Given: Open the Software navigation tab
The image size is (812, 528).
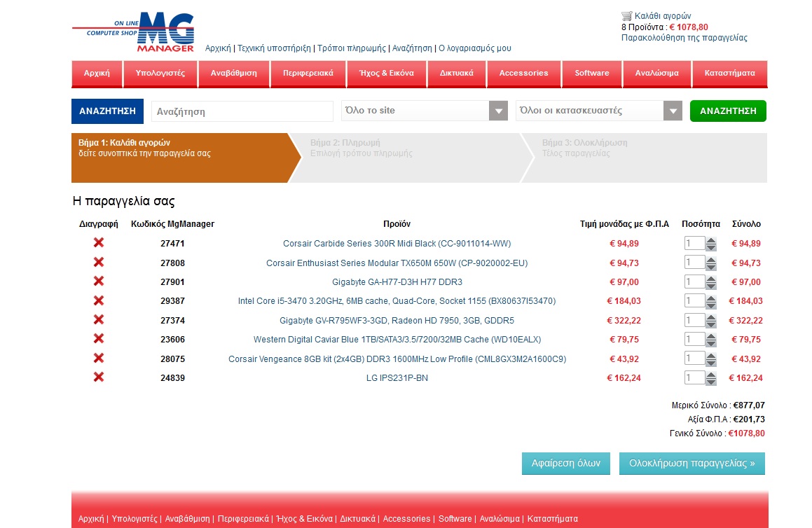Looking at the screenshot, I should click(x=592, y=74).
